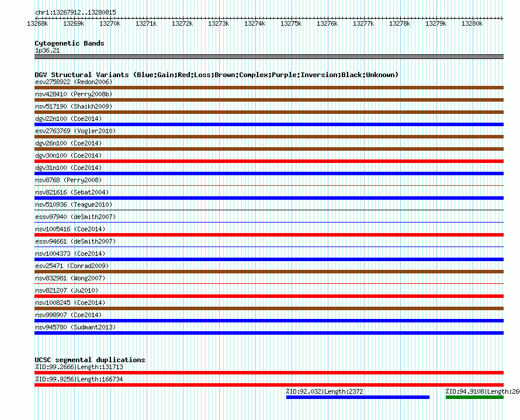Select the 13276k position on the ruler
520x420 pixels.
327,23
